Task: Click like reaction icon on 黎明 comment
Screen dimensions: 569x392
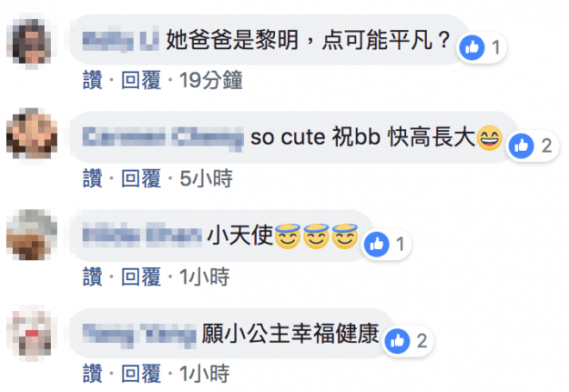Action: click(x=472, y=47)
